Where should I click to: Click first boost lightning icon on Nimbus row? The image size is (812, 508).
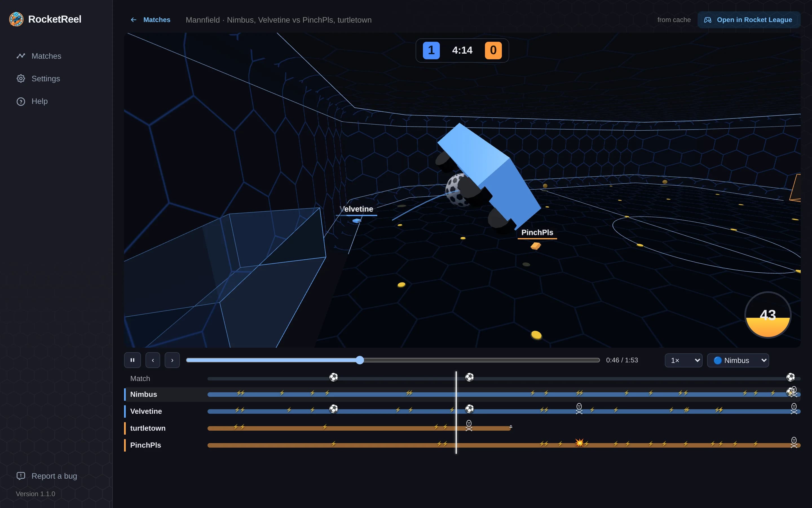pos(239,393)
